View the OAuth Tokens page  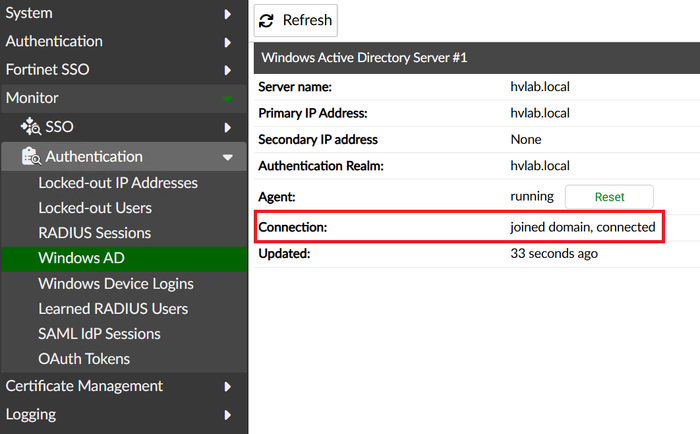[84, 359]
